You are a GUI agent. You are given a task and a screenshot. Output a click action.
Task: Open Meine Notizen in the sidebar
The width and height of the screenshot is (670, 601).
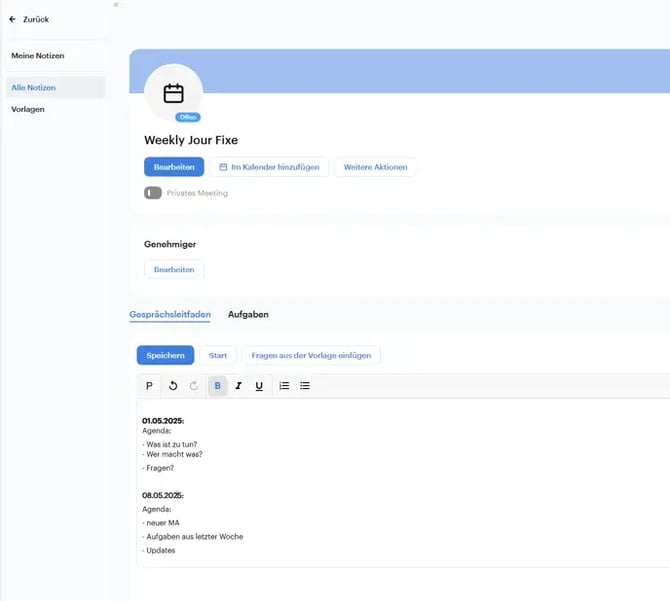(x=38, y=56)
